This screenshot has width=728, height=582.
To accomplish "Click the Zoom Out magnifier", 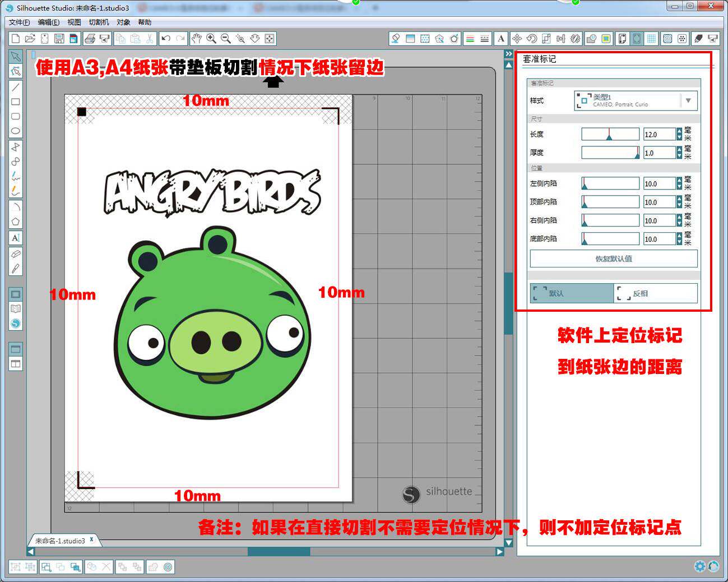I will [225, 39].
